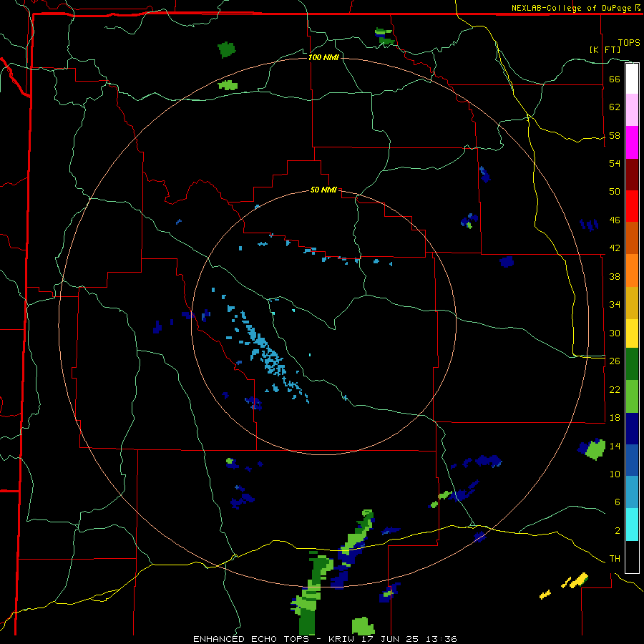Select the light green legend swatch

(632, 396)
